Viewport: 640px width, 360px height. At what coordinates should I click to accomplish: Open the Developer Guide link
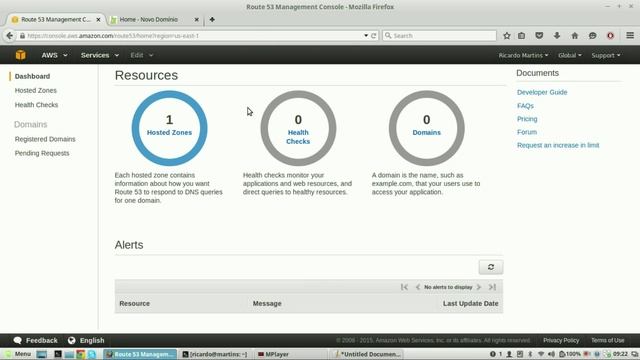(x=542, y=92)
